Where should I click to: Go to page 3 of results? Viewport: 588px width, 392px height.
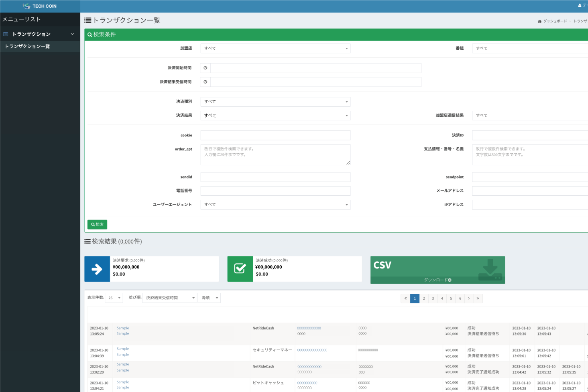[433, 299]
